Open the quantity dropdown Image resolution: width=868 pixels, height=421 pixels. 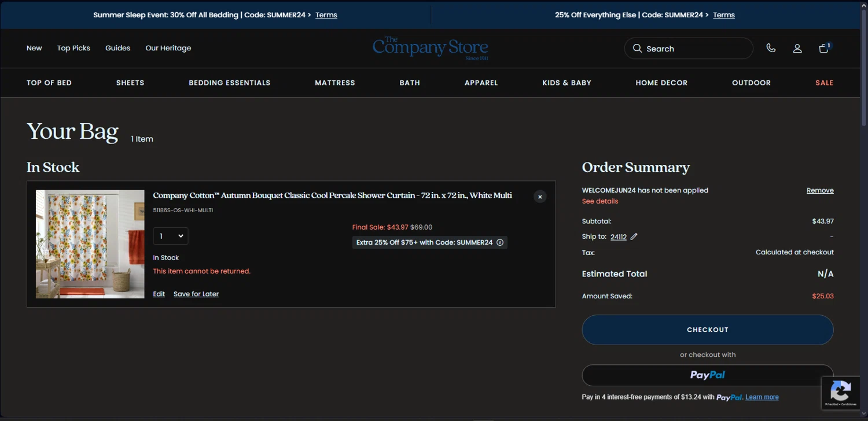click(x=170, y=236)
